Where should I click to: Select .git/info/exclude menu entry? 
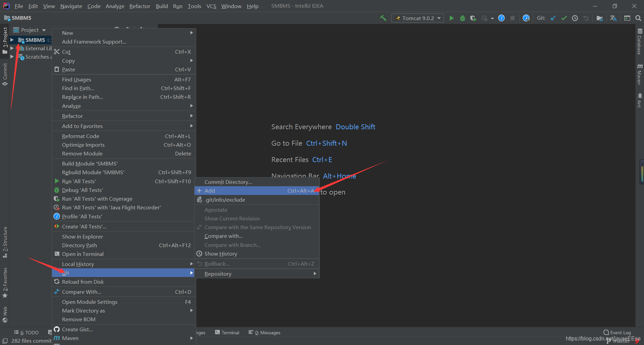coord(257,200)
